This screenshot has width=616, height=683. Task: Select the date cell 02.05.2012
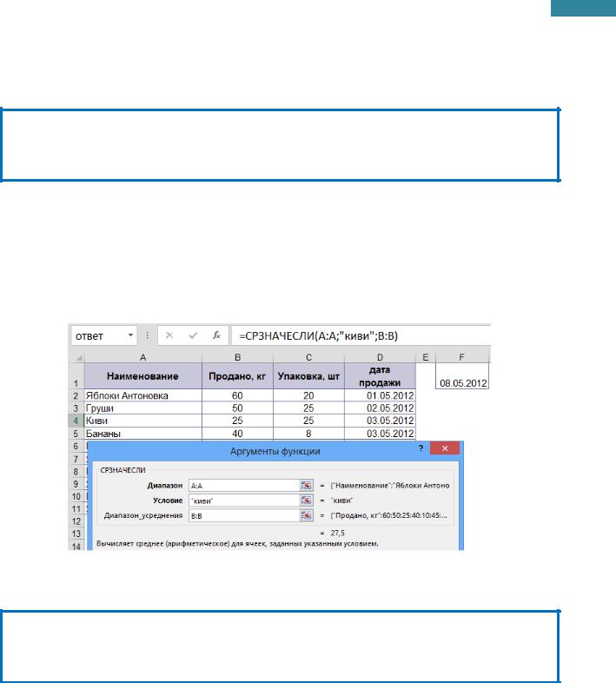click(380, 408)
